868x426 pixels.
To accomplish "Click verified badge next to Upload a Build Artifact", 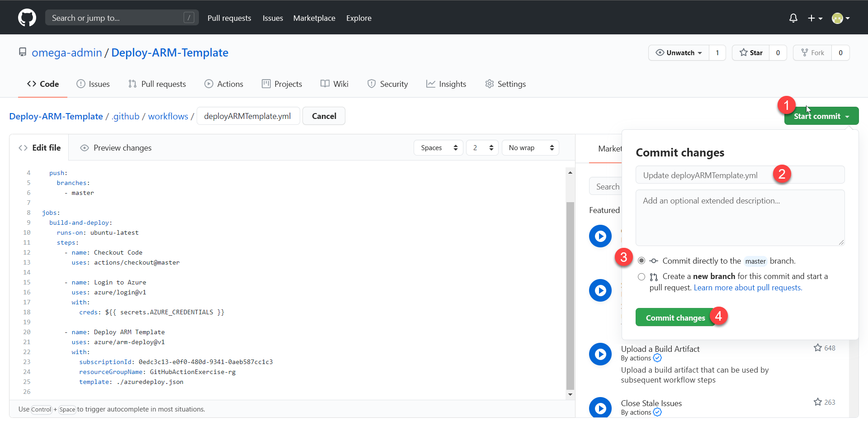I will click(657, 358).
